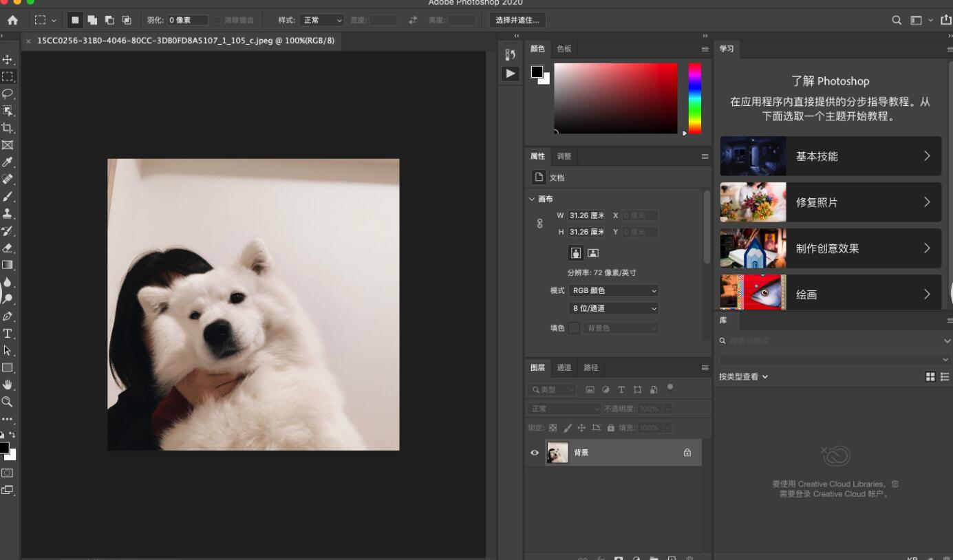Choose the Eraser tool
This screenshot has width=953, height=560.
point(8,248)
